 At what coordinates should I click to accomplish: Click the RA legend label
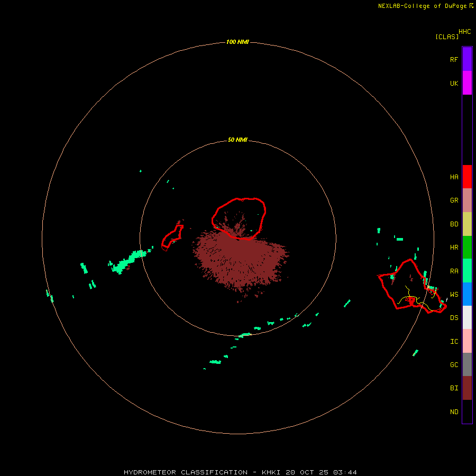point(454,271)
